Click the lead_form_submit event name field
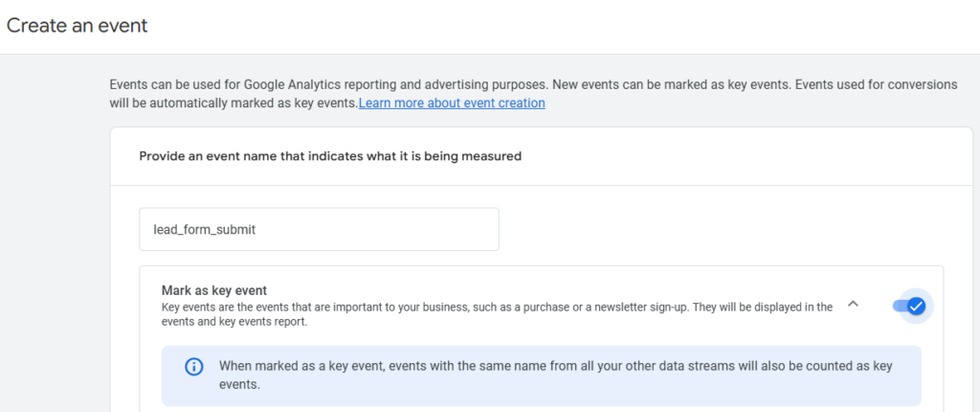The image size is (980, 412). pos(319,229)
